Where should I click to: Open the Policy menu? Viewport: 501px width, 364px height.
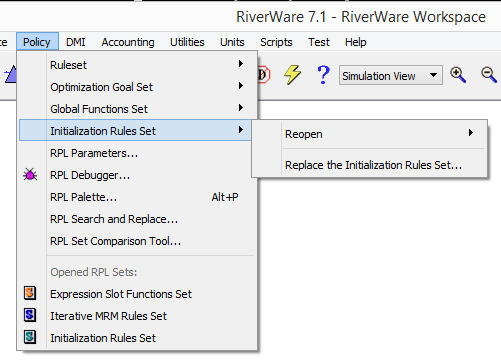pos(37,42)
